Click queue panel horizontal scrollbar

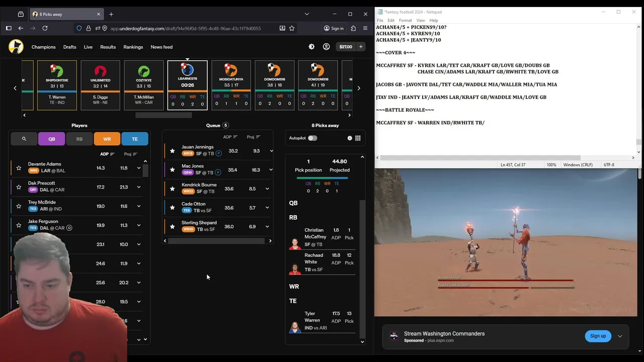(216, 241)
